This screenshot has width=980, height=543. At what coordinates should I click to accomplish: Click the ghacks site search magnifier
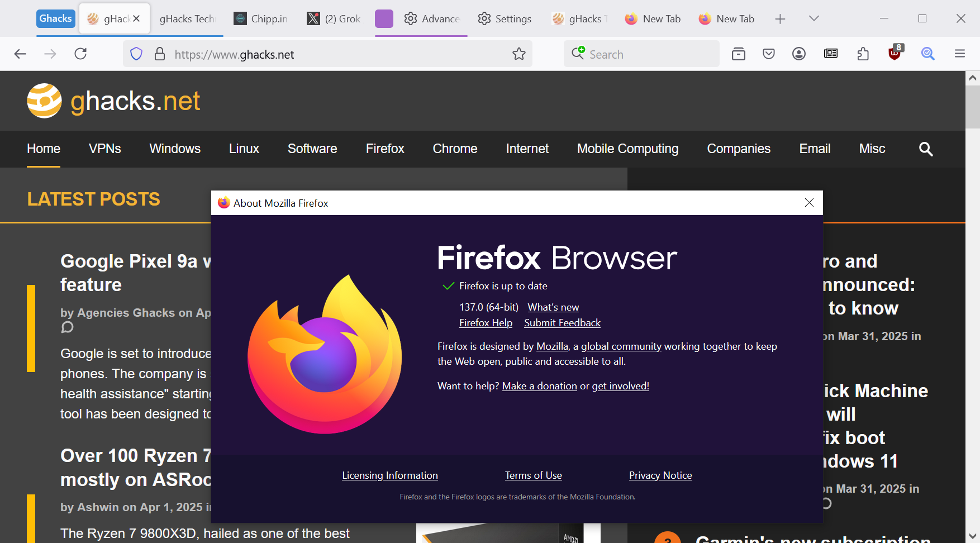pos(926,149)
